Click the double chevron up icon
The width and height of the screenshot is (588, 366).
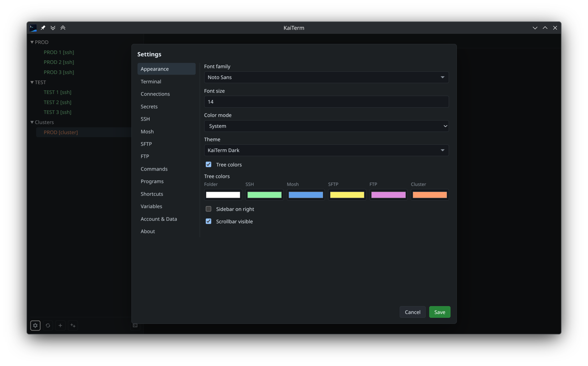(63, 28)
